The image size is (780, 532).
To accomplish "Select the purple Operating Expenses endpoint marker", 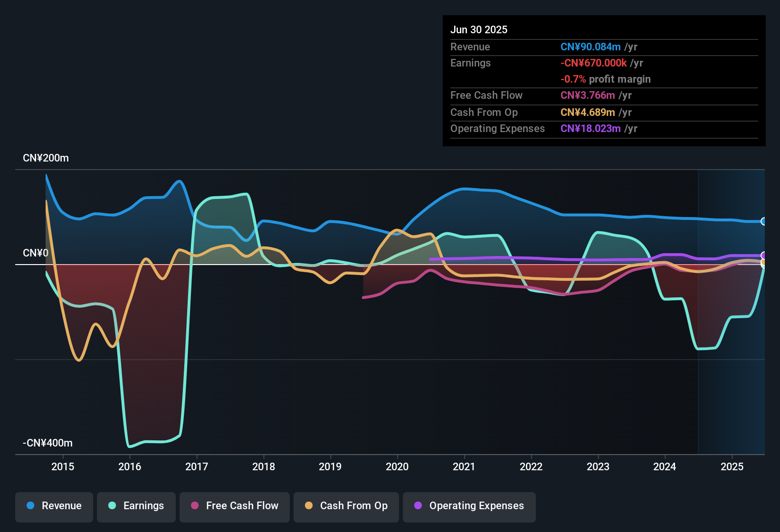I will click(764, 256).
